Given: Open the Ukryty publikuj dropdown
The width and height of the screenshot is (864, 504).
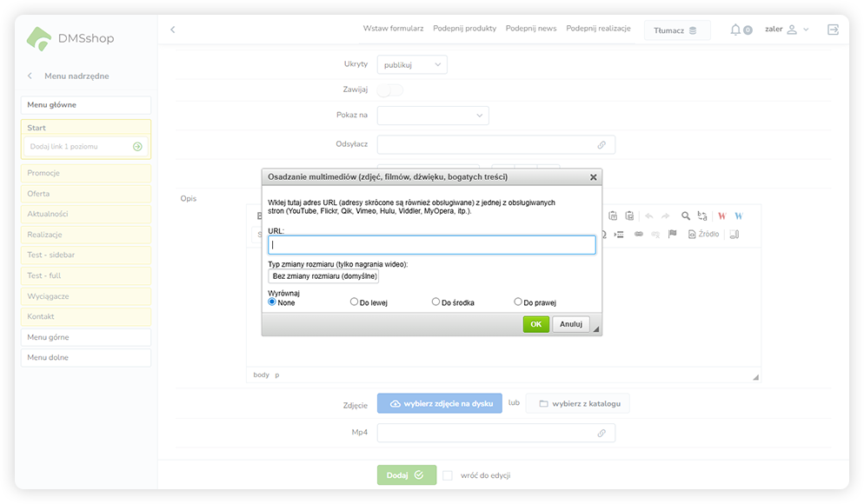Looking at the screenshot, I should (x=412, y=64).
